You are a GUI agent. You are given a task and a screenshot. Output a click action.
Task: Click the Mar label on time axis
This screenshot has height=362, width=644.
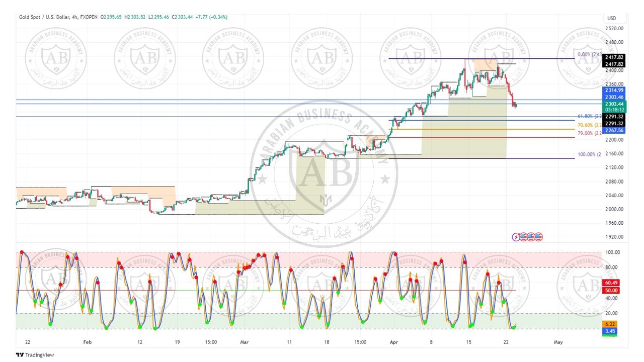(245, 342)
